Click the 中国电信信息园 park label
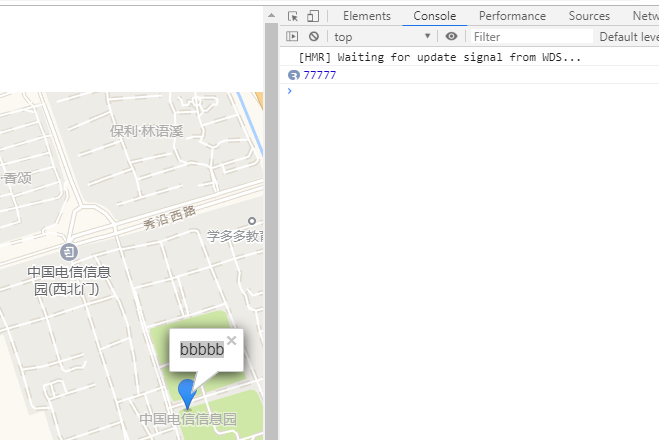This screenshot has width=659, height=440. point(188,419)
